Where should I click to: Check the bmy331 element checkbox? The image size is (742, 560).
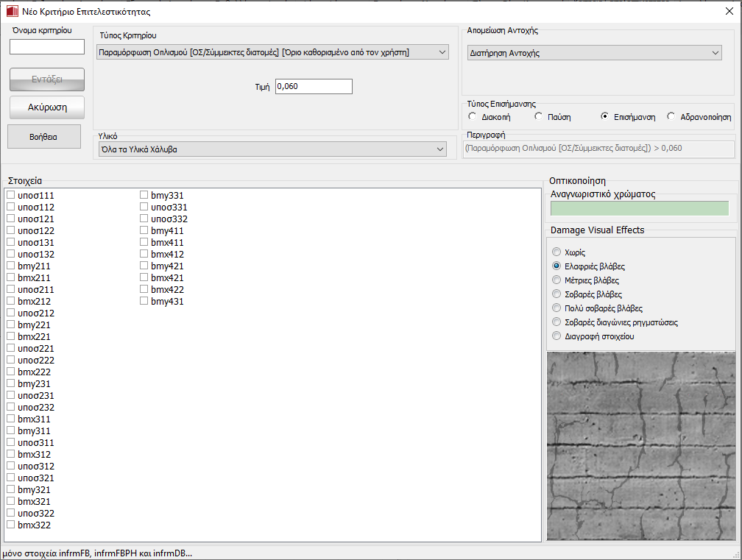(x=144, y=196)
